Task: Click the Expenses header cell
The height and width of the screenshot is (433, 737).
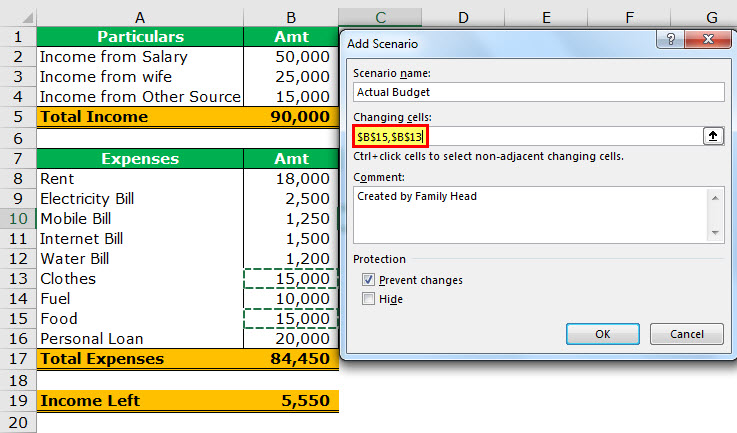Action: pyautogui.click(x=140, y=159)
